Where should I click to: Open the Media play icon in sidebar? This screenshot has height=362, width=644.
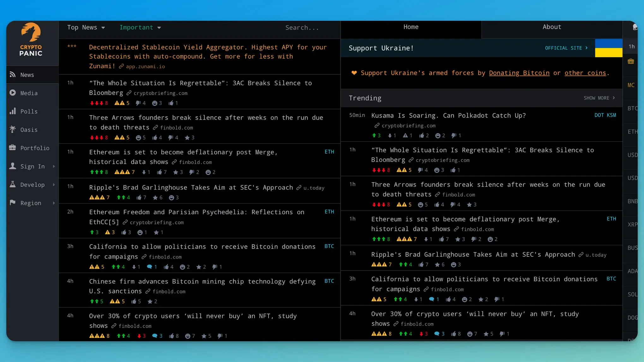click(13, 93)
